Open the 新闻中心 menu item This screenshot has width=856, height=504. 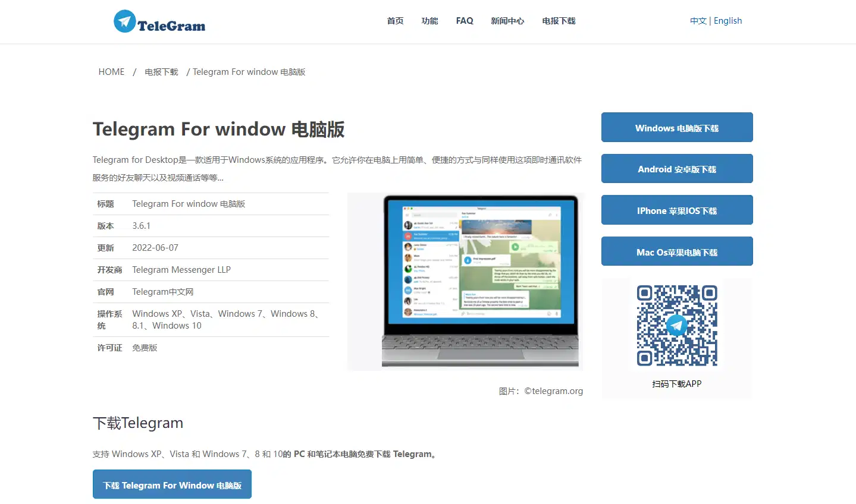pos(507,21)
